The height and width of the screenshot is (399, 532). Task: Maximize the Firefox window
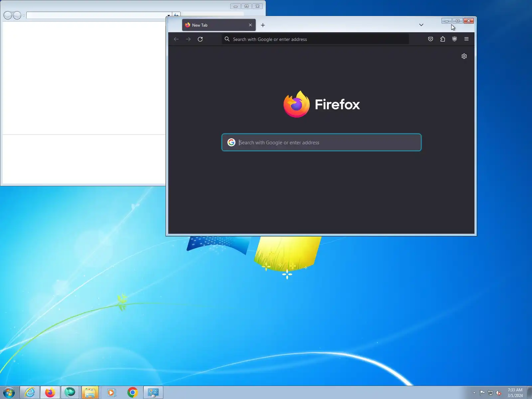tap(458, 21)
